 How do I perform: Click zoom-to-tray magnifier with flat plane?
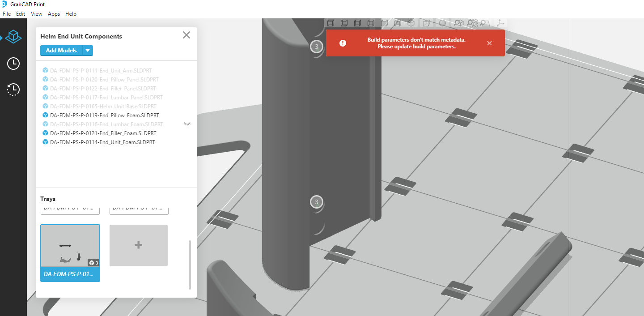(485, 23)
